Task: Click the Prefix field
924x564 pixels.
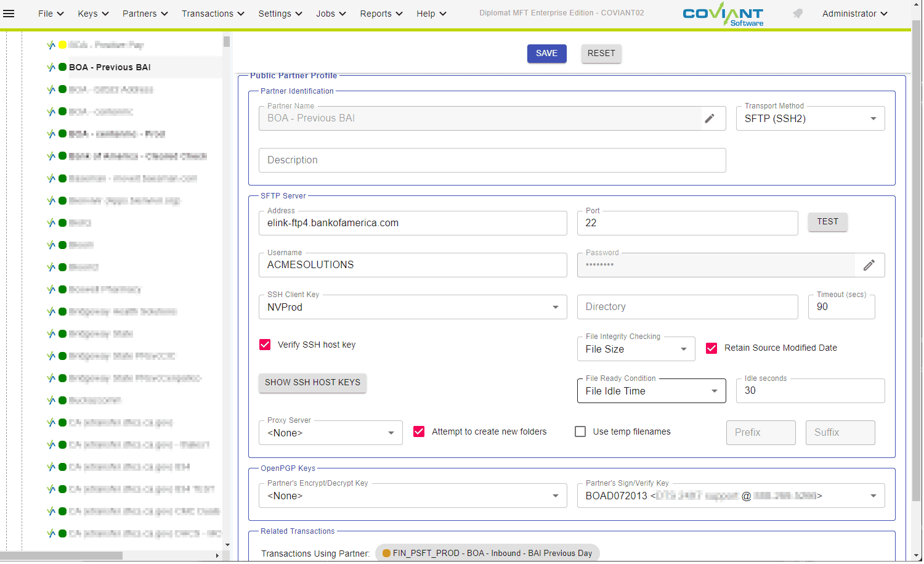Action: (761, 433)
